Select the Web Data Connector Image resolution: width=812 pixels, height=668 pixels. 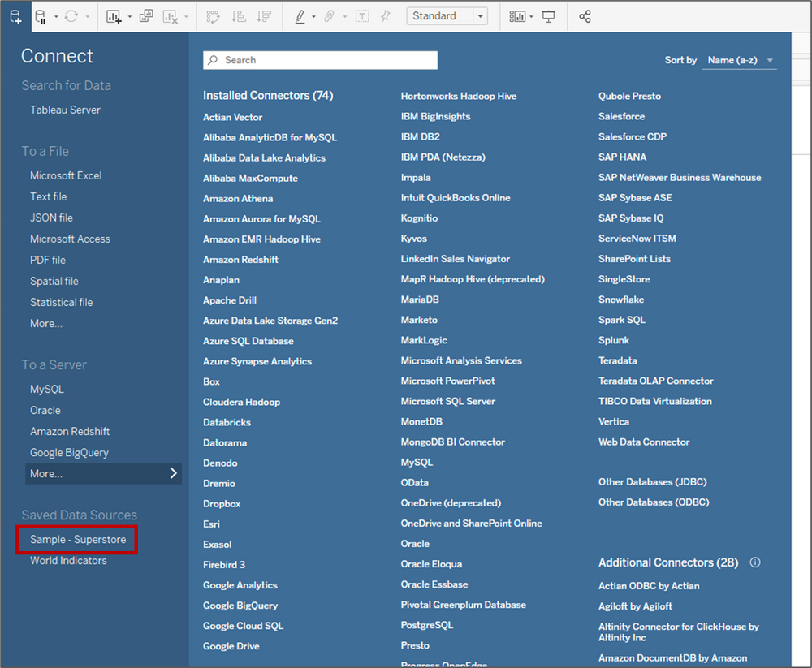[x=644, y=442]
